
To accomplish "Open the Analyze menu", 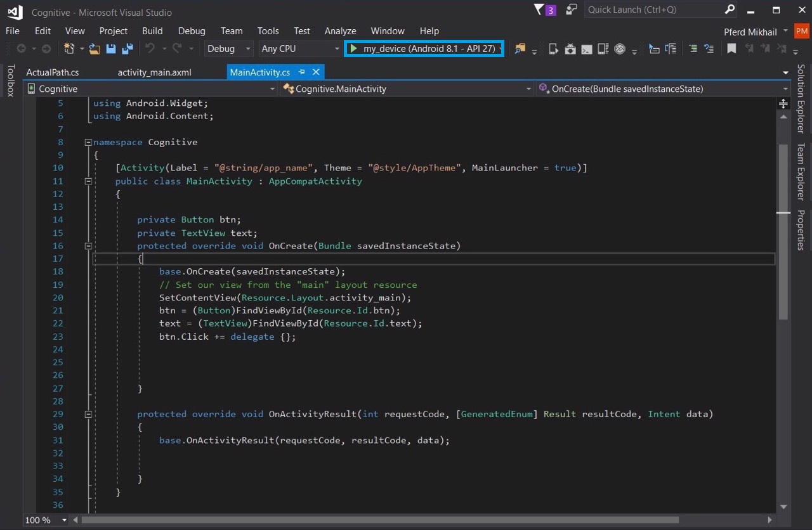I will click(x=341, y=30).
